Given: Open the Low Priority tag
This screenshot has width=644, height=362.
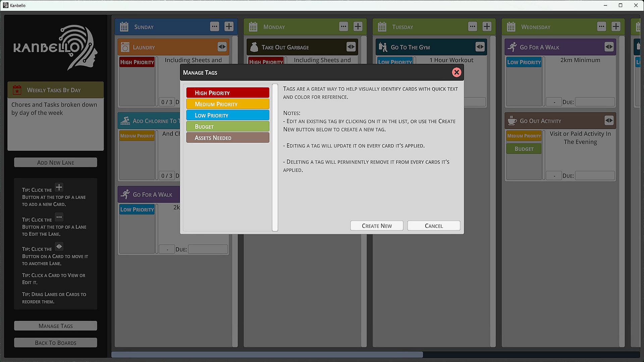Looking at the screenshot, I should 228,115.
